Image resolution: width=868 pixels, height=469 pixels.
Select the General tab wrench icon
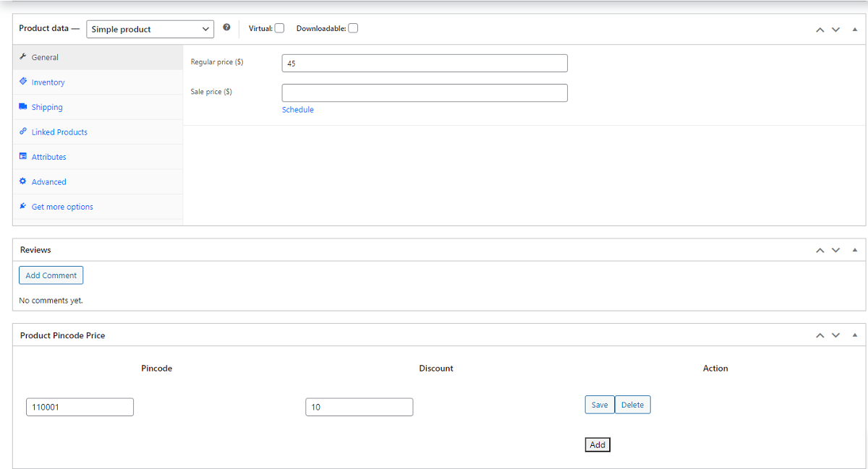pyautogui.click(x=23, y=56)
